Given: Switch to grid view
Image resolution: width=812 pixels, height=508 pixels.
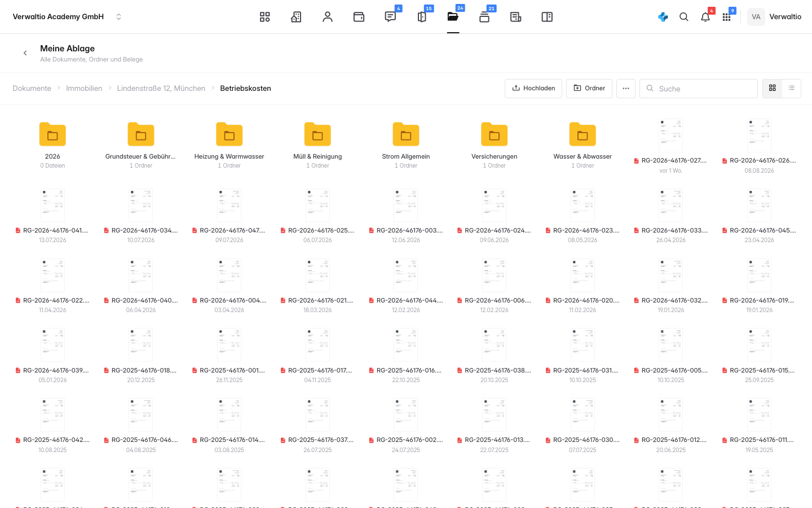Looking at the screenshot, I should pyautogui.click(x=773, y=89).
